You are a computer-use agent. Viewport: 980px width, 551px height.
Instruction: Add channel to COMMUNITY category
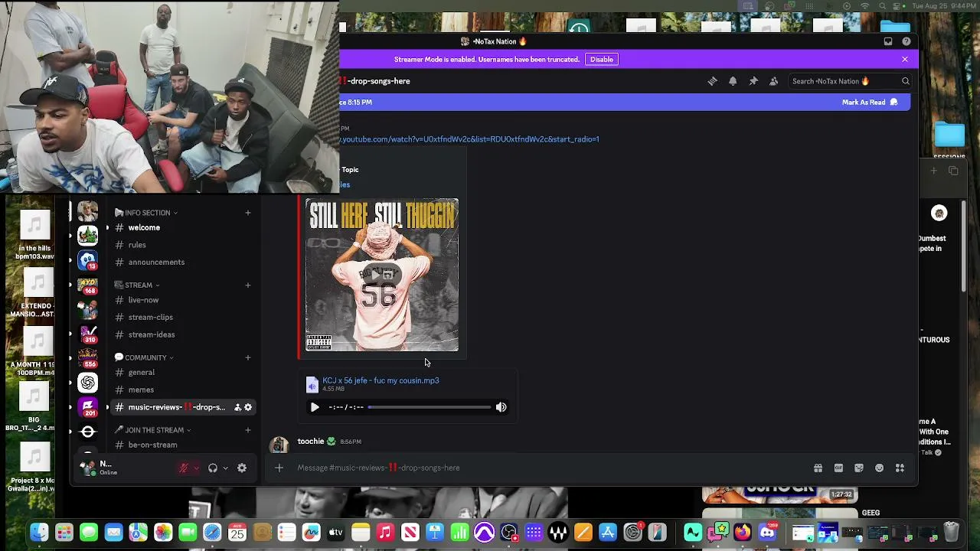pos(247,357)
